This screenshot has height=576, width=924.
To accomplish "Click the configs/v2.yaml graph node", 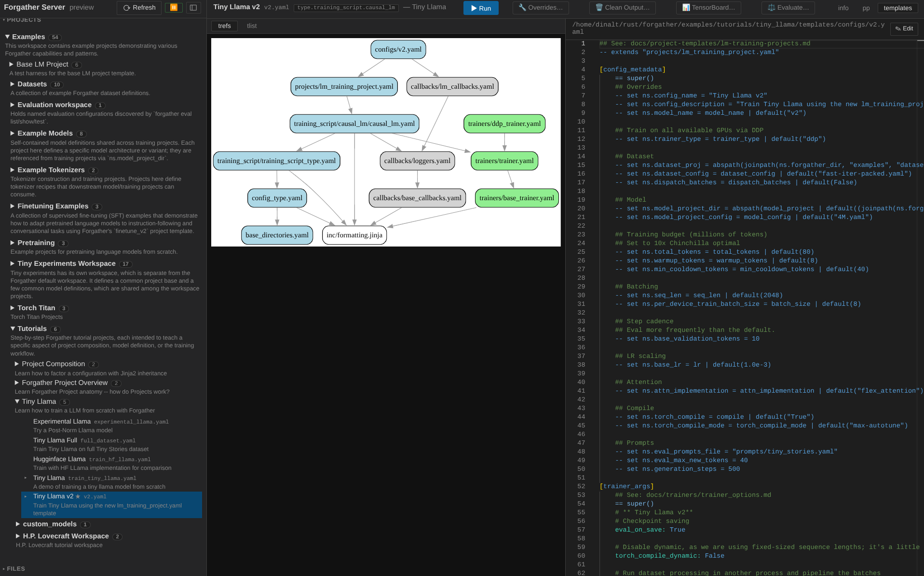I will [398, 49].
